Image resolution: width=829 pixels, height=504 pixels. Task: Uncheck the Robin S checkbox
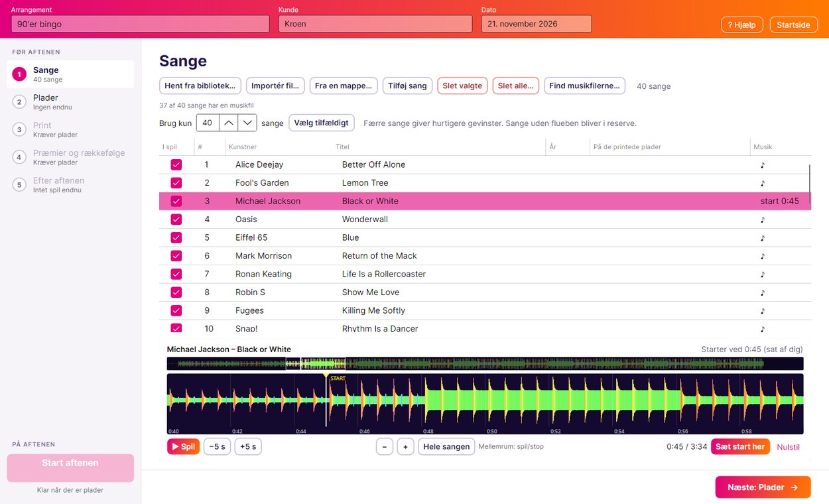click(x=176, y=292)
